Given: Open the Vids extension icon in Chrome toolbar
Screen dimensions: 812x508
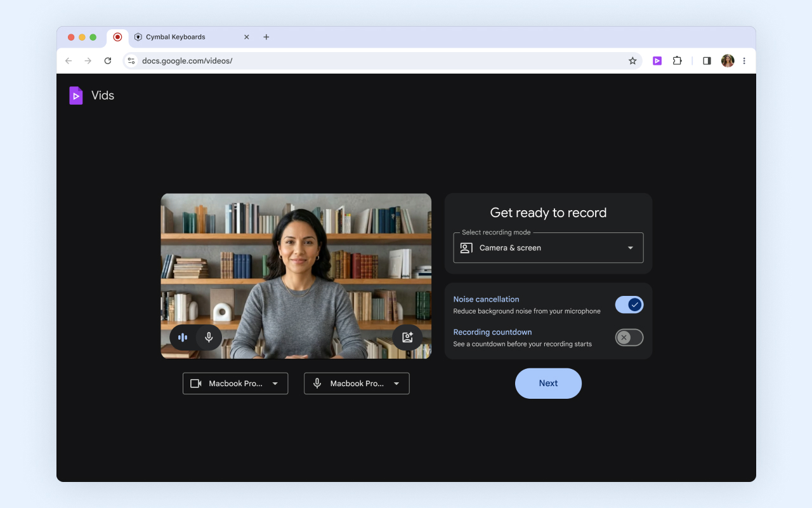Looking at the screenshot, I should tap(657, 60).
